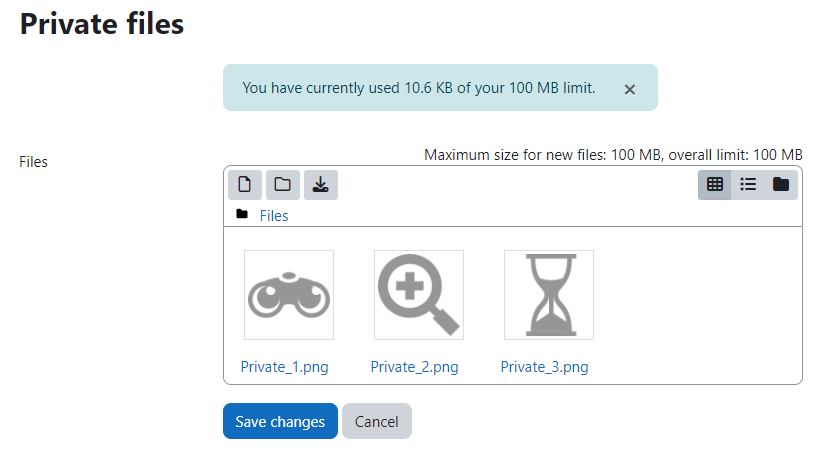Click the Add file icon
820x455 pixels.
click(245, 185)
